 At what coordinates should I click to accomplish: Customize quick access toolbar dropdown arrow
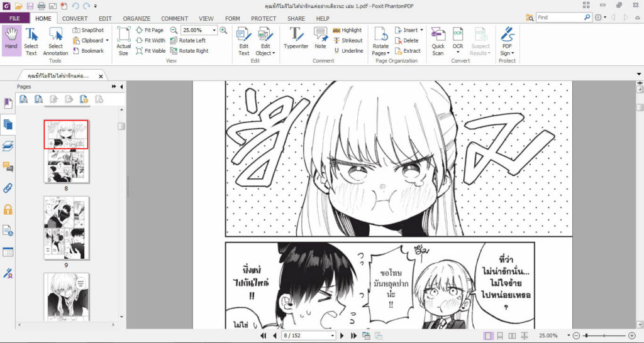tap(96, 6)
